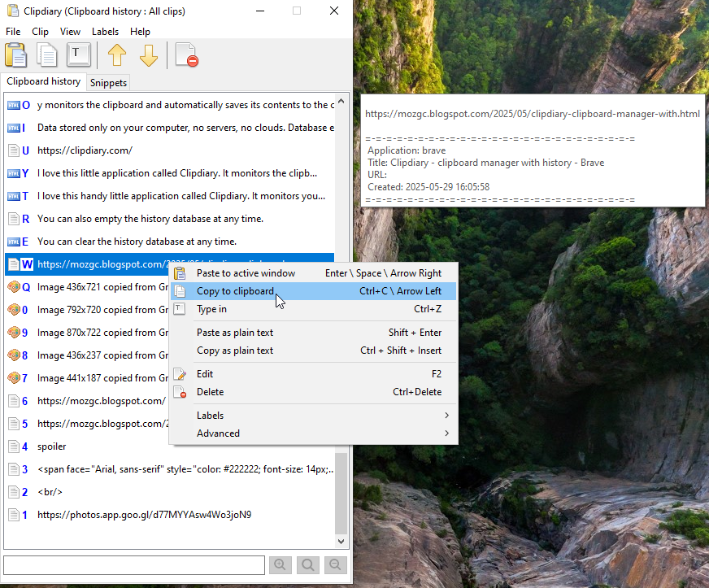Click the image icon of clip 9
Image resolution: width=709 pixels, height=588 pixels.
(14, 333)
